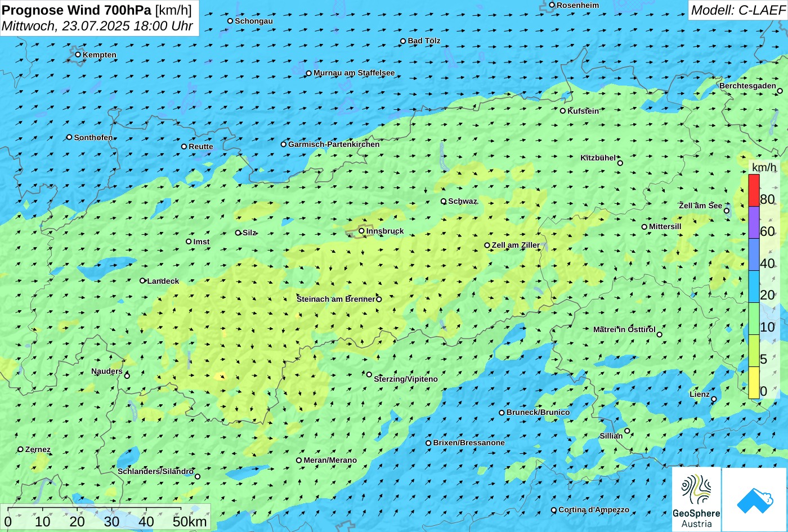Click the Steinach am Brenner marker
This screenshot has width=788, height=532.
coord(379,299)
